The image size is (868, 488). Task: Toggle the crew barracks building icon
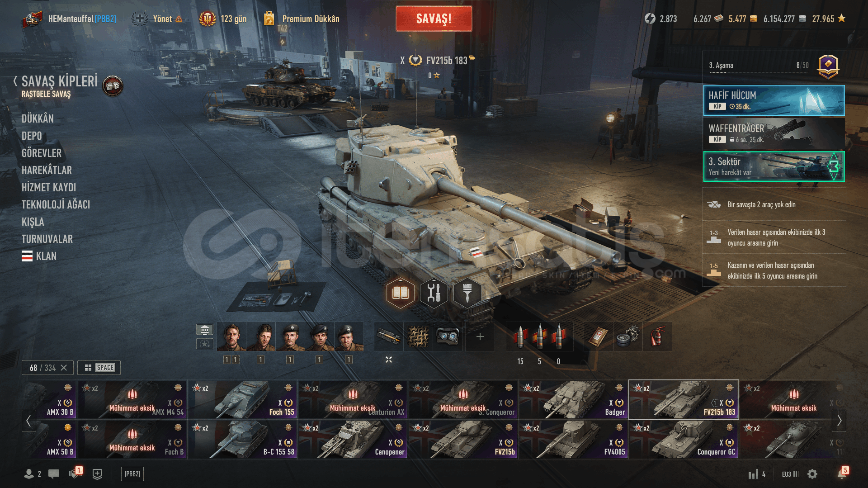[205, 329]
